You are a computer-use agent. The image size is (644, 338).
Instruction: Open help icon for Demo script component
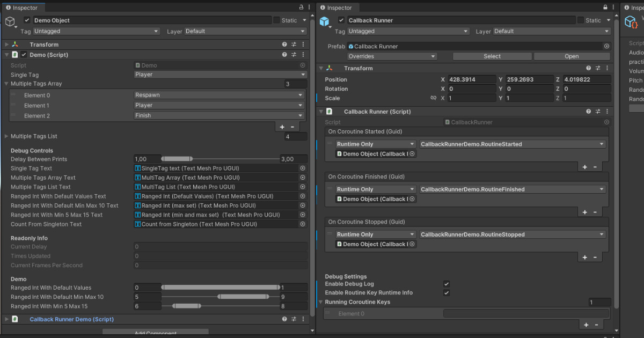coord(284,55)
